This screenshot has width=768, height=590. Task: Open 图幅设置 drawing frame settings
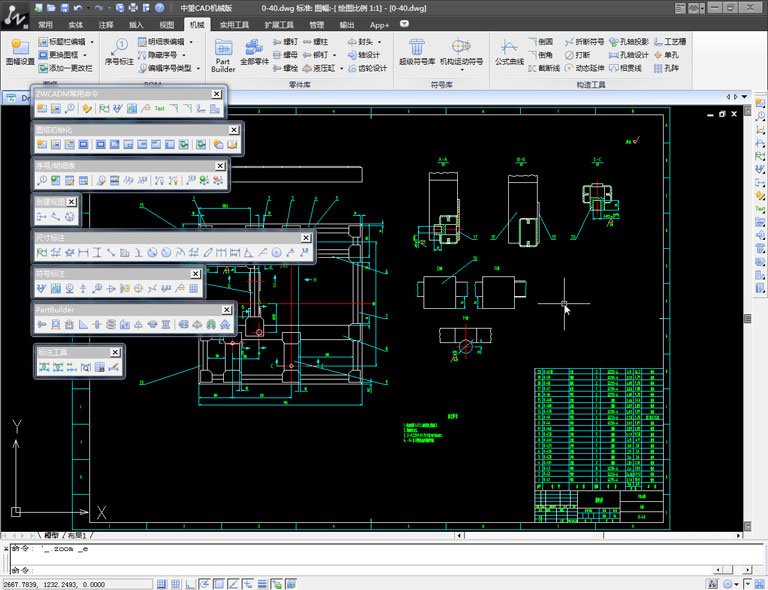(x=20, y=52)
